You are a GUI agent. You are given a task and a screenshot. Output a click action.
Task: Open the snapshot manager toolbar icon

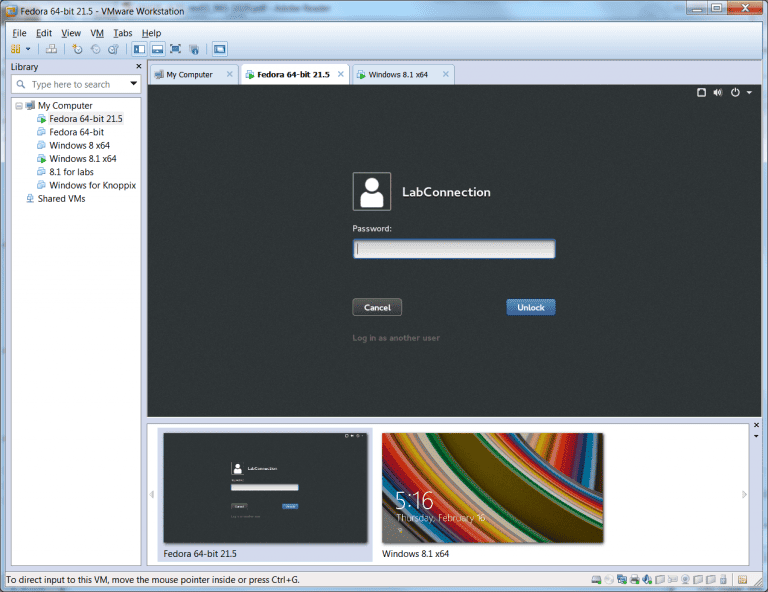(x=113, y=49)
